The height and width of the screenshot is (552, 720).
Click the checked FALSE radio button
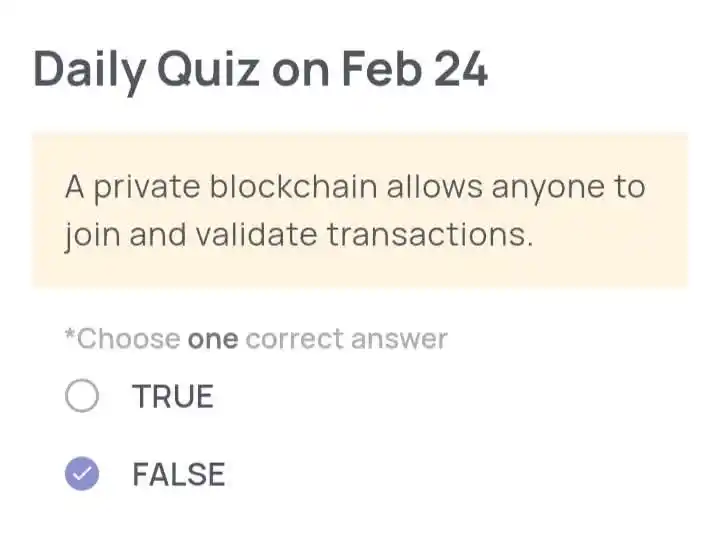click(x=82, y=474)
